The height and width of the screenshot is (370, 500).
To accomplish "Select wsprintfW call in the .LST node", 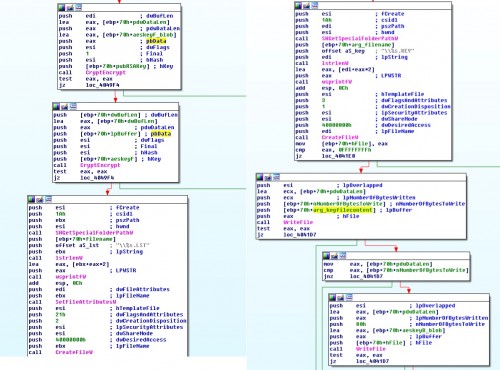I will coord(71,277).
